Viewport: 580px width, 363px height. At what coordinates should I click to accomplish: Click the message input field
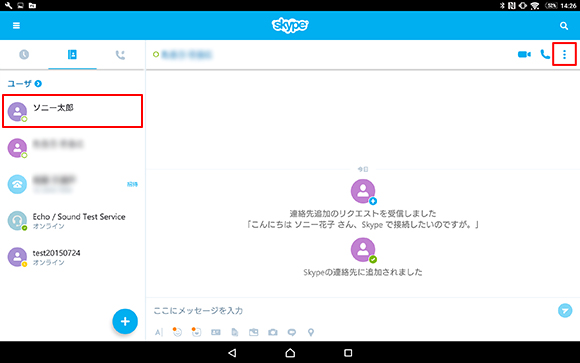[351, 310]
